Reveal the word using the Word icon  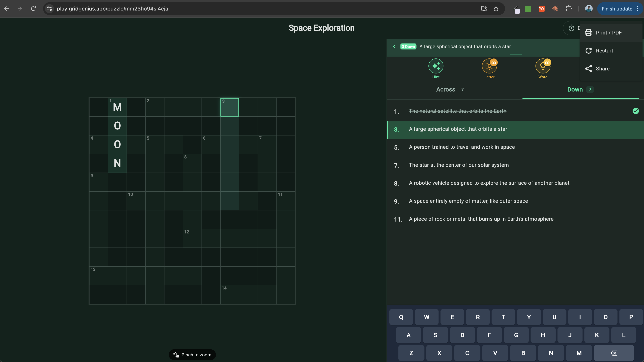pos(542,66)
